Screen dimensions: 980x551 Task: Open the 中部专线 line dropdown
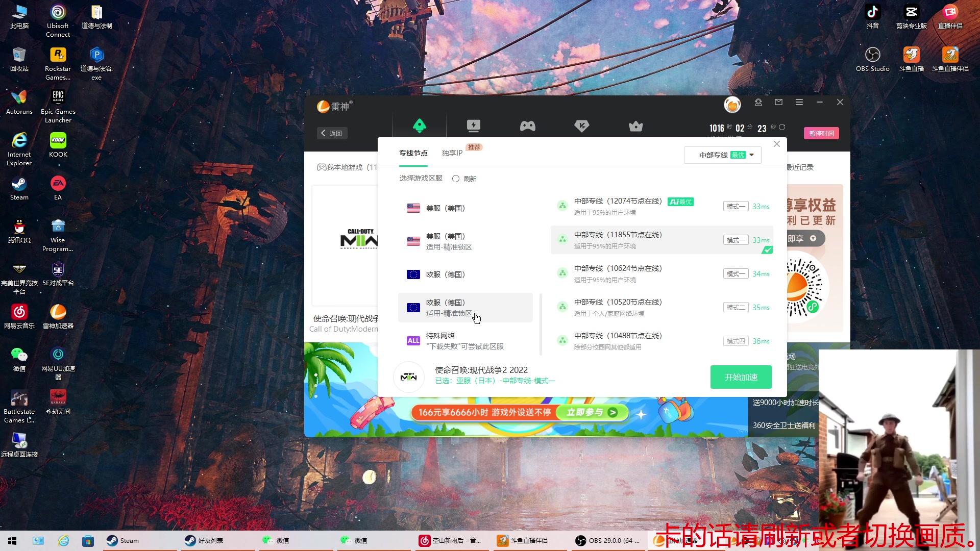pos(723,155)
